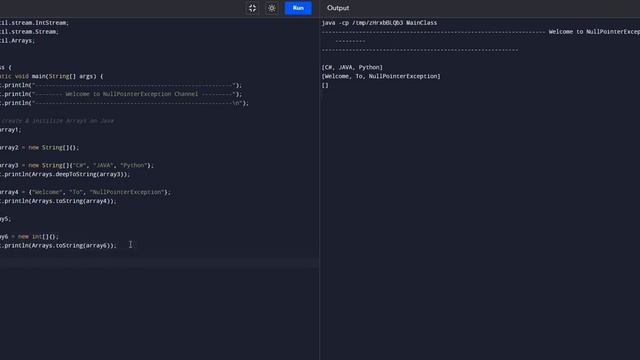
Task: Click the array4 "Welcome", "To" initialization line
Action: [85, 192]
